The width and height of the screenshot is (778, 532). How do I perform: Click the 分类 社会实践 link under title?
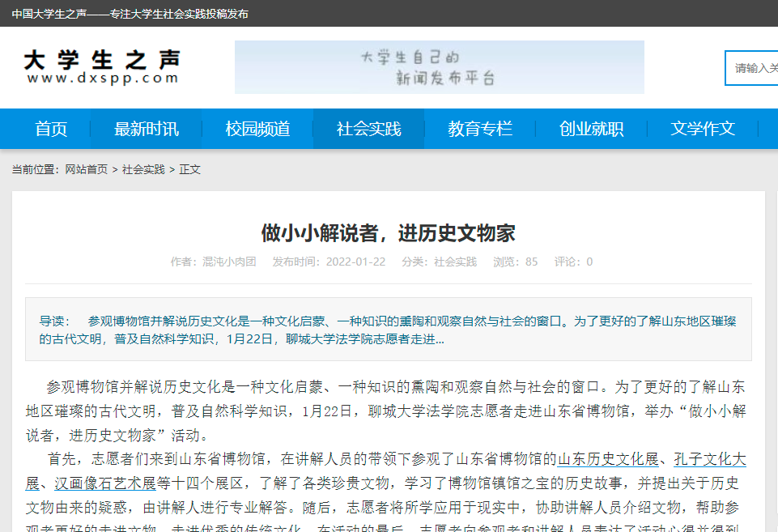click(455, 262)
